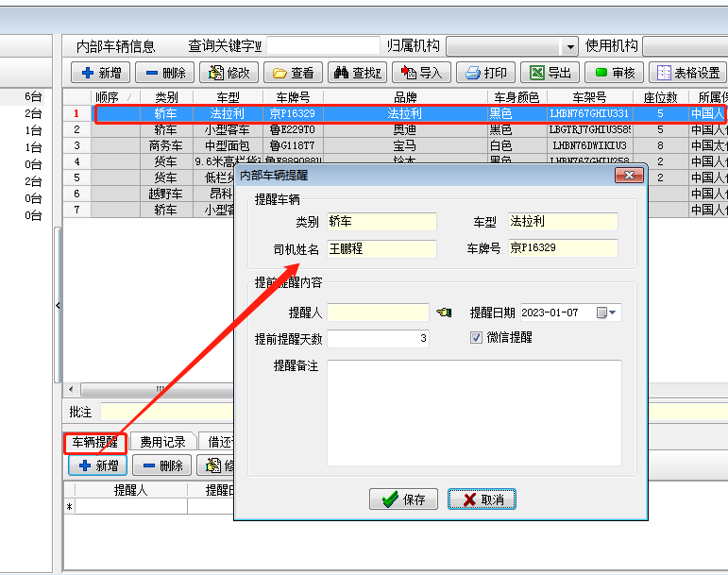This screenshot has height=575, width=728.
Task: Click the 导入 (Import) toolbar button
Action: [x=420, y=73]
